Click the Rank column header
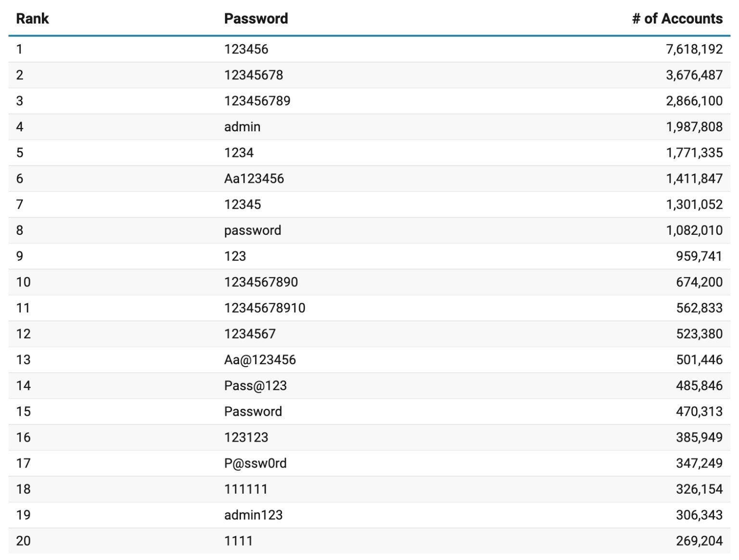Screen dimensions: 739x560 (32, 19)
